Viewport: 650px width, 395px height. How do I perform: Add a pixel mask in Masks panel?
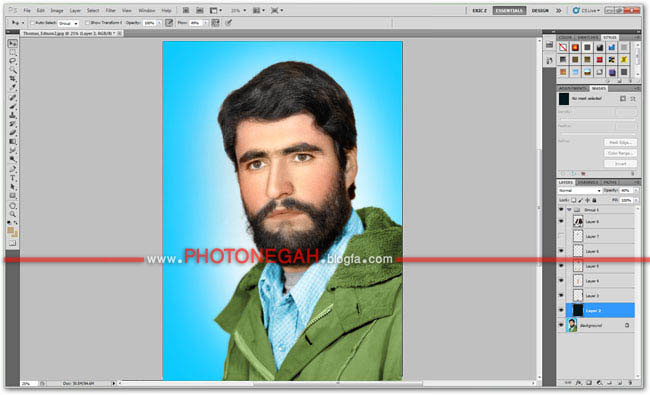[x=623, y=99]
